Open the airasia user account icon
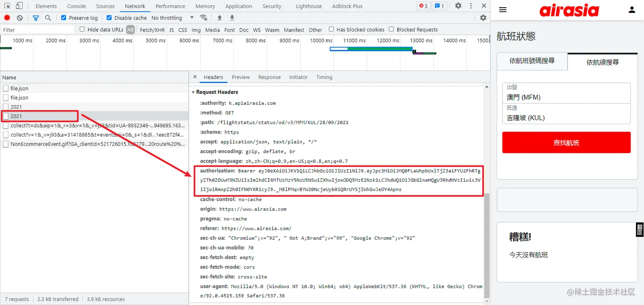 pos(632,10)
